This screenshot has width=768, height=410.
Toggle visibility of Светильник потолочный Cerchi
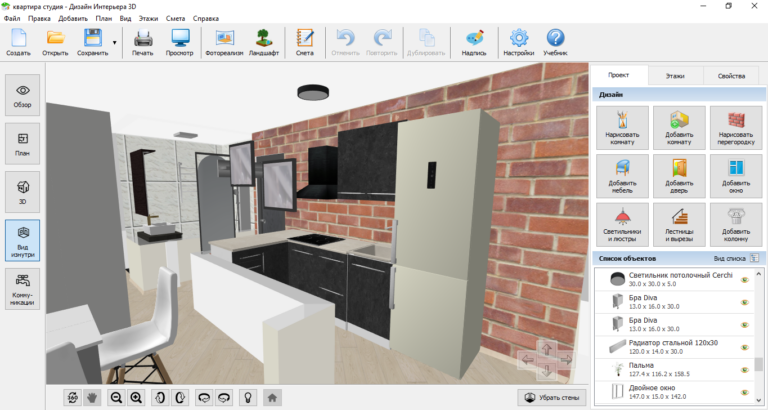[x=744, y=280]
